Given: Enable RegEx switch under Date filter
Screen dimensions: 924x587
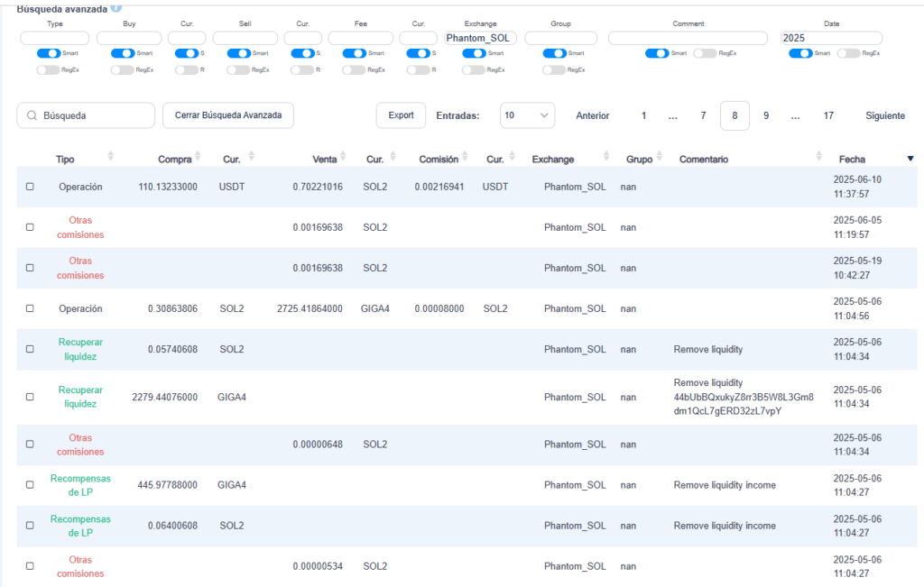Looking at the screenshot, I should pyautogui.click(x=848, y=53).
